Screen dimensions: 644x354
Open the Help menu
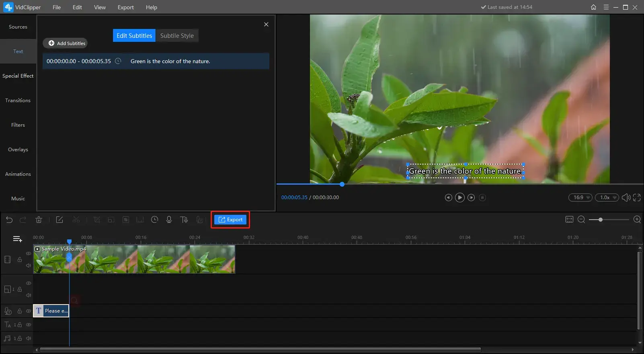(152, 7)
